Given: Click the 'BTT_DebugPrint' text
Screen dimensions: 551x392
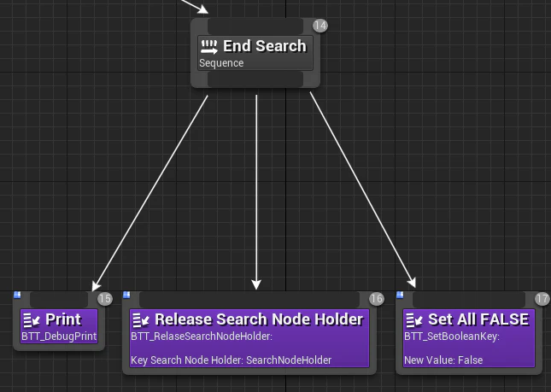Looking at the screenshot, I should point(59,336).
